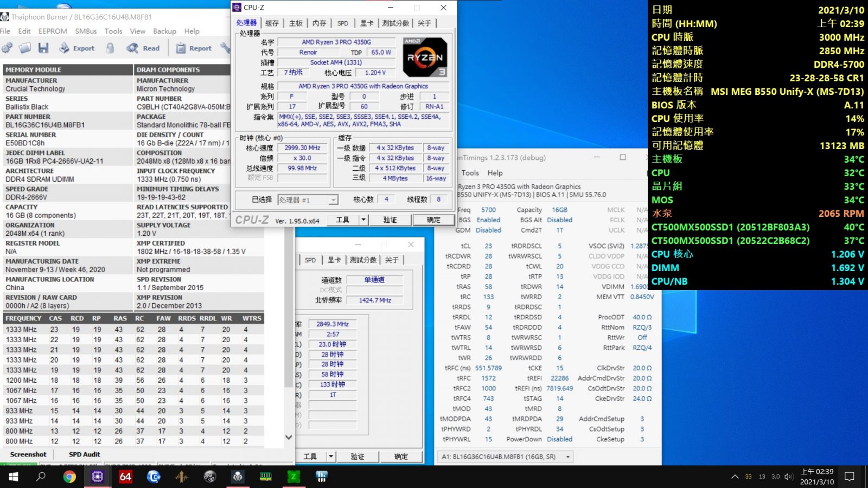This screenshot has height=488, width=868.
Task: Click the padlock icon in Thaiphoon Burner toolbar
Action: 110,48
